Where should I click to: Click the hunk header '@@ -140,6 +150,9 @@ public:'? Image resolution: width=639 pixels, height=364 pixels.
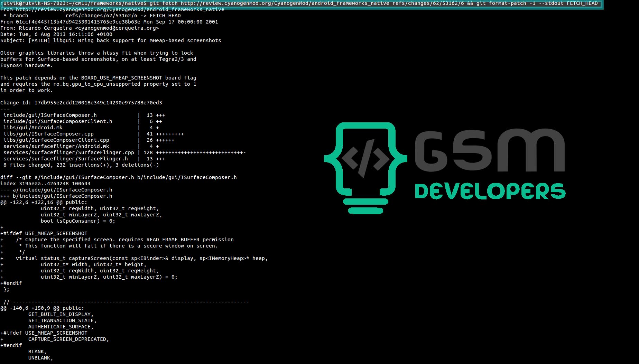(42, 308)
